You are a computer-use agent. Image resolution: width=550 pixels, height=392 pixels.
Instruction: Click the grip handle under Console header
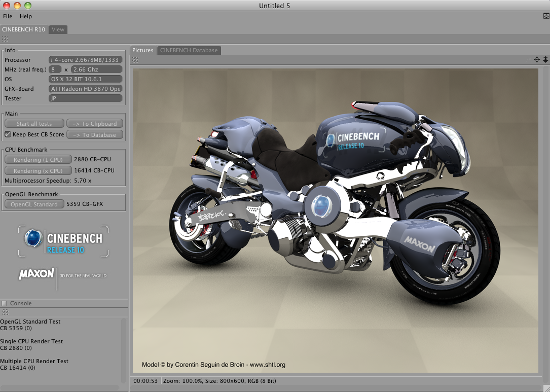tap(5, 312)
